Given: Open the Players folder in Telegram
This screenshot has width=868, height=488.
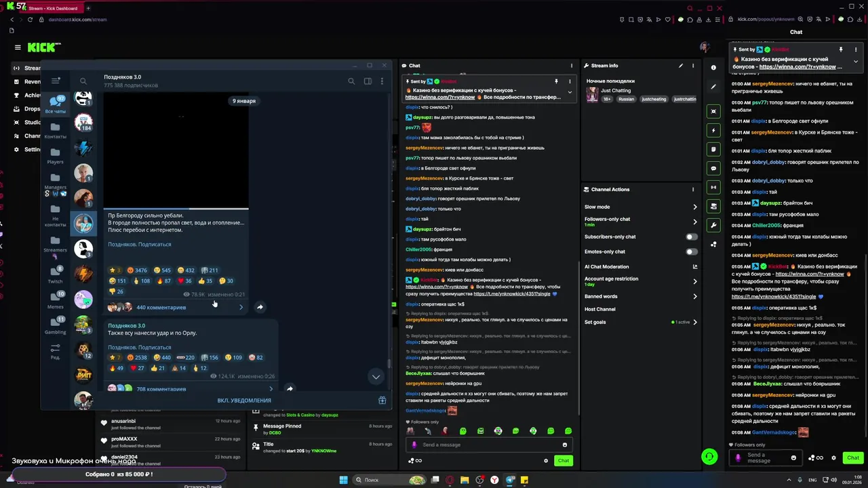Looking at the screenshot, I should click(x=56, y=156).
